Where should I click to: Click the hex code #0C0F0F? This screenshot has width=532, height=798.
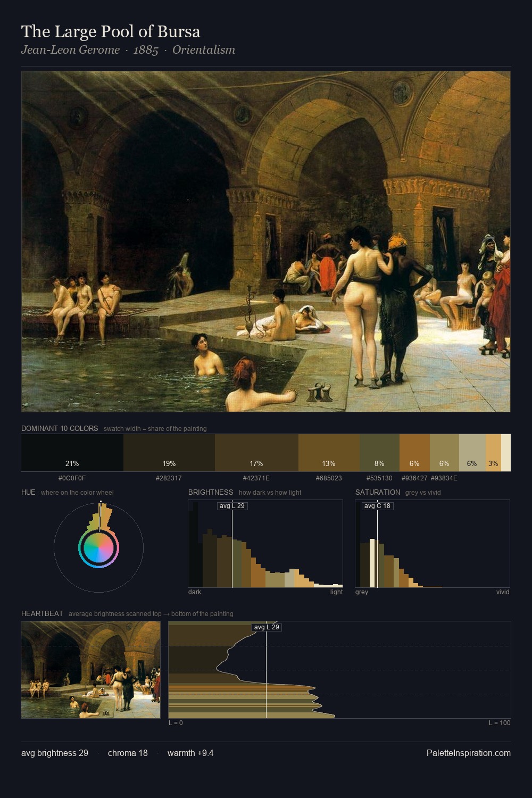(72, 478)
